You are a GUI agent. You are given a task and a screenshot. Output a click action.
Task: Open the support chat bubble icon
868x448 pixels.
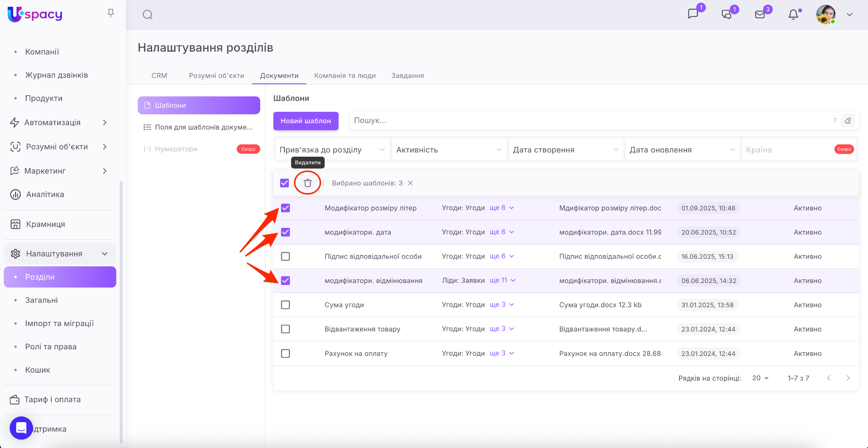coord(21,428)
